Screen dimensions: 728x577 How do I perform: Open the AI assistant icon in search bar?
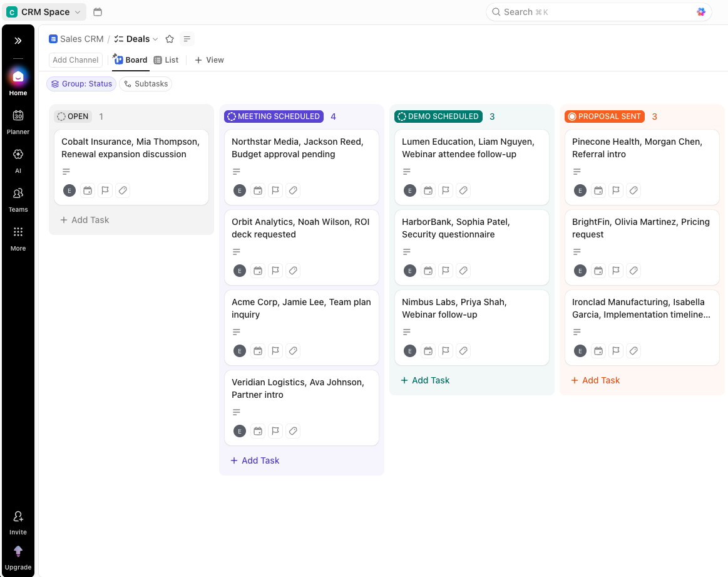[700, 12]
